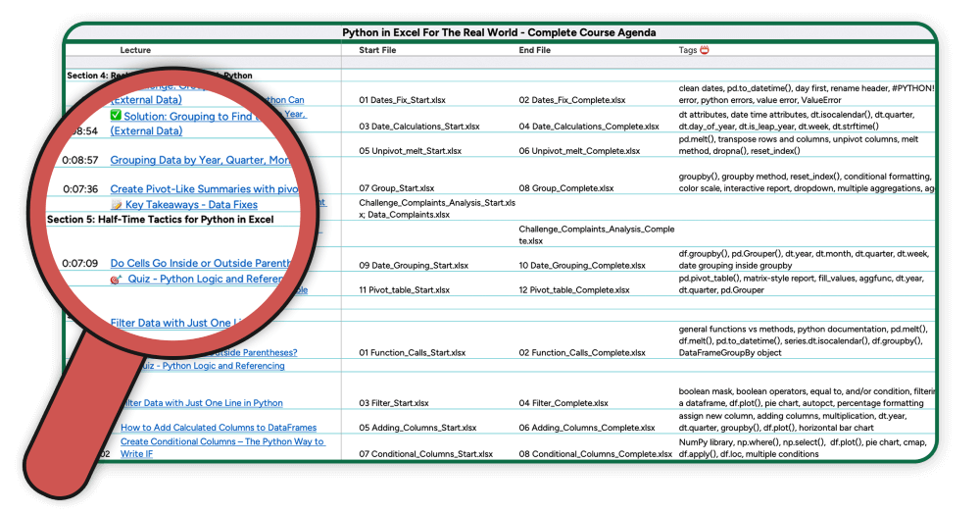The height and width of the screenshot is (514, 980).
Task: Select the course agenda title cell
Action: tap(499, 32)
